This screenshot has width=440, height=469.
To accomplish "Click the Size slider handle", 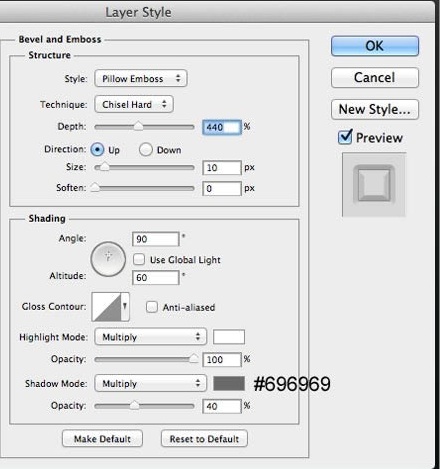I will 104,167.
